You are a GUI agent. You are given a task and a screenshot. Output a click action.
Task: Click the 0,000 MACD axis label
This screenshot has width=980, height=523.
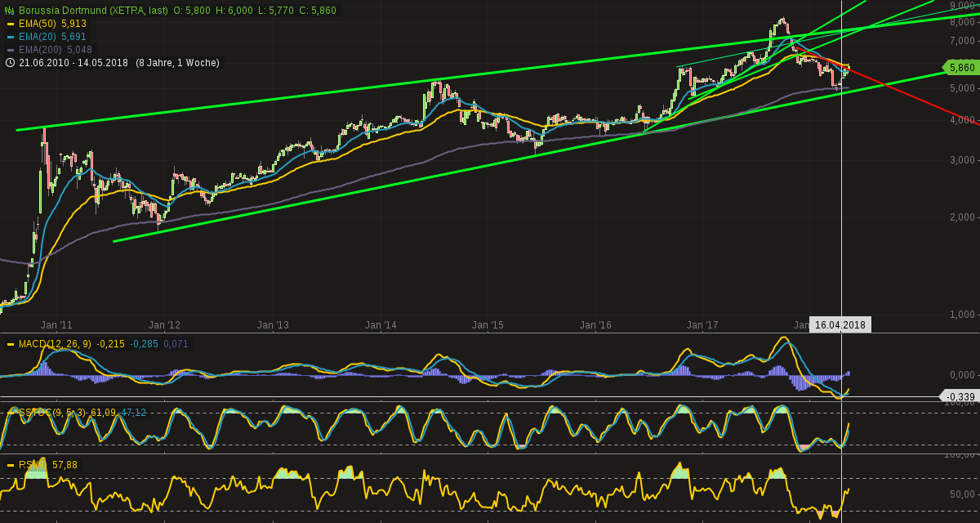pos(963,375)
